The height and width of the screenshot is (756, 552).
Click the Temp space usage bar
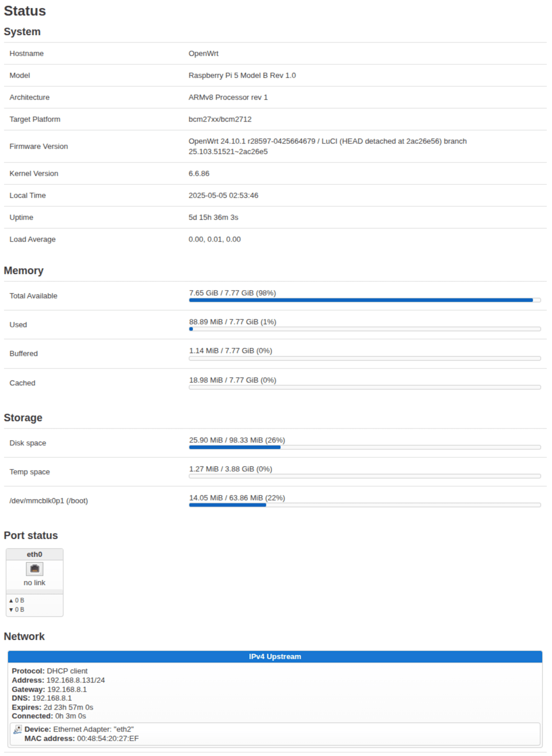click(365, 476)
